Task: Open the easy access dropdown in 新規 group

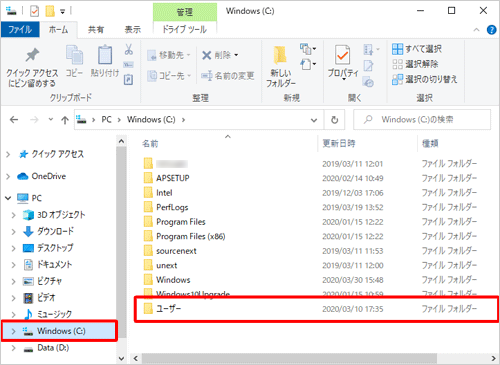Action: pos(308,64)
